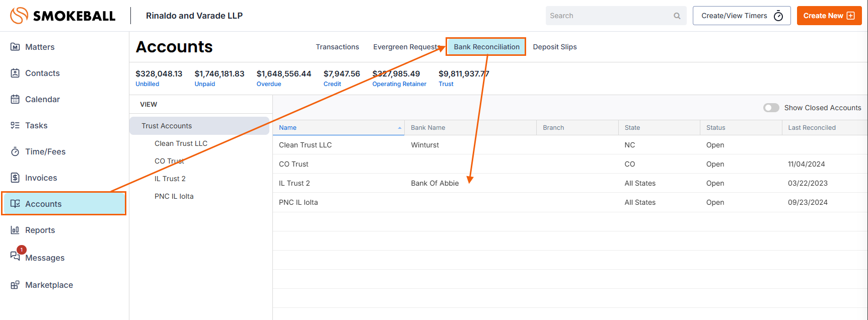Click the 11/04/2024 reconciled date
The image size is (868, 320).
point(807,164)
